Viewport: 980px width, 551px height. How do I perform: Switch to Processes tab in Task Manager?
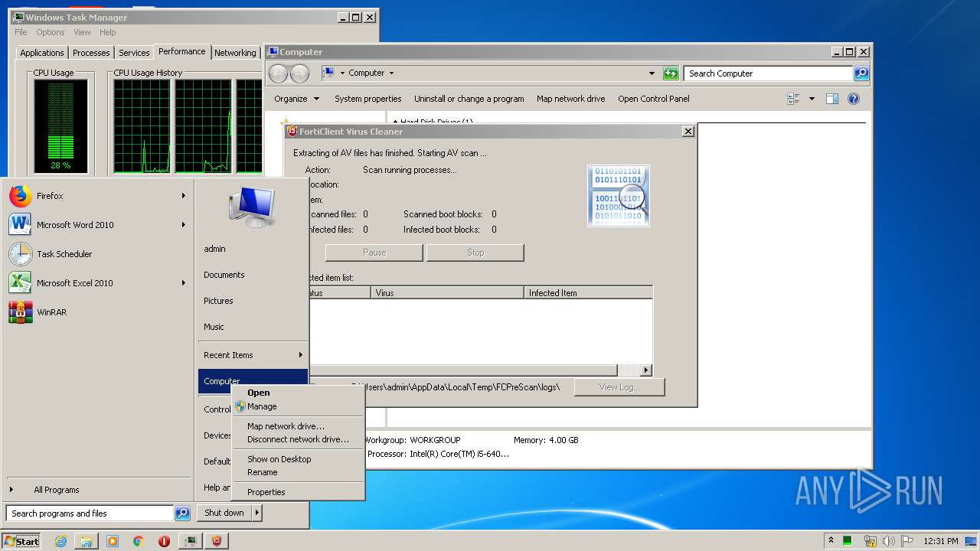(91, 53)
